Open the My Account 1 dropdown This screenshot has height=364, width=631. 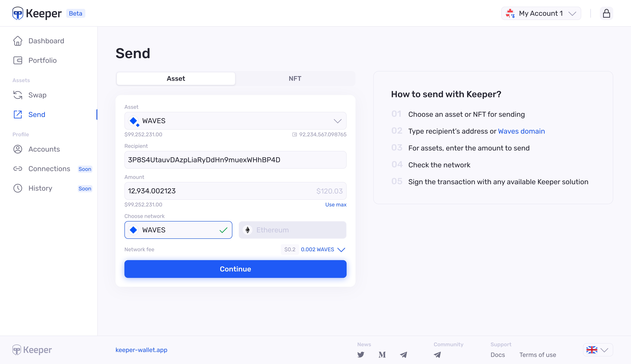tap(541, 13)
